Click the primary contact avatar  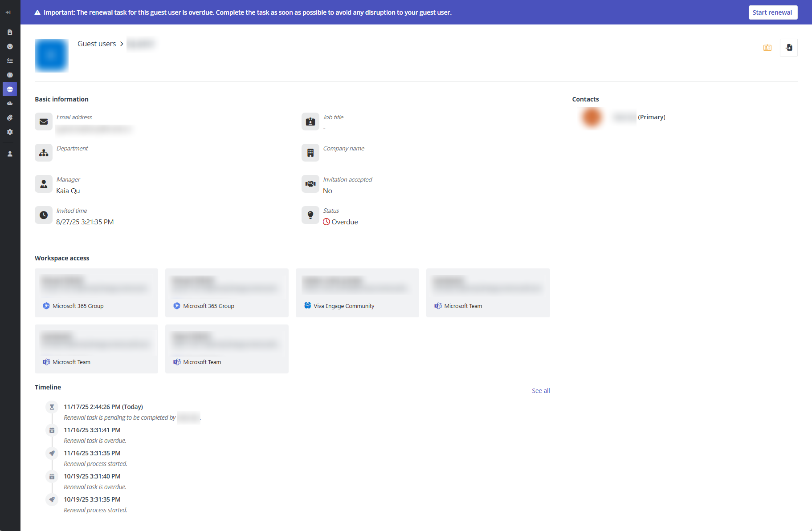[591, 117]
